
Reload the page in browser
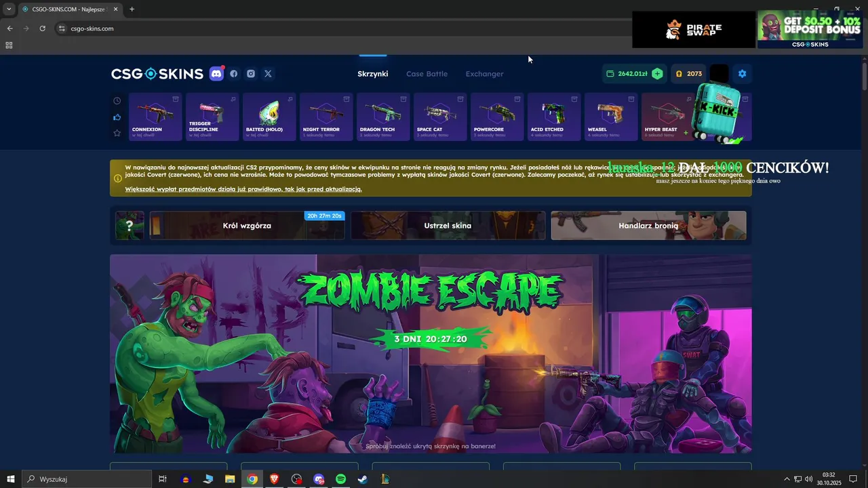(42, 28)
